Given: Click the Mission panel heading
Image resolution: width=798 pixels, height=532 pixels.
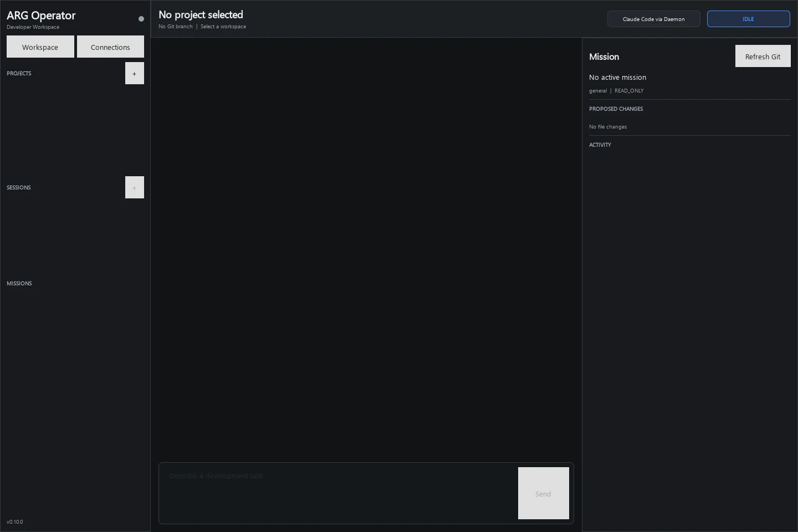Looking at the screenshot, I should [x=604, y=57].
